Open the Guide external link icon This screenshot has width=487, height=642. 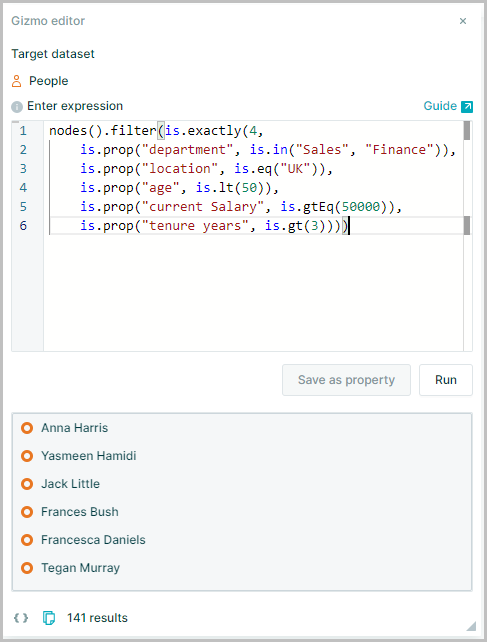[x=467, y=106]
